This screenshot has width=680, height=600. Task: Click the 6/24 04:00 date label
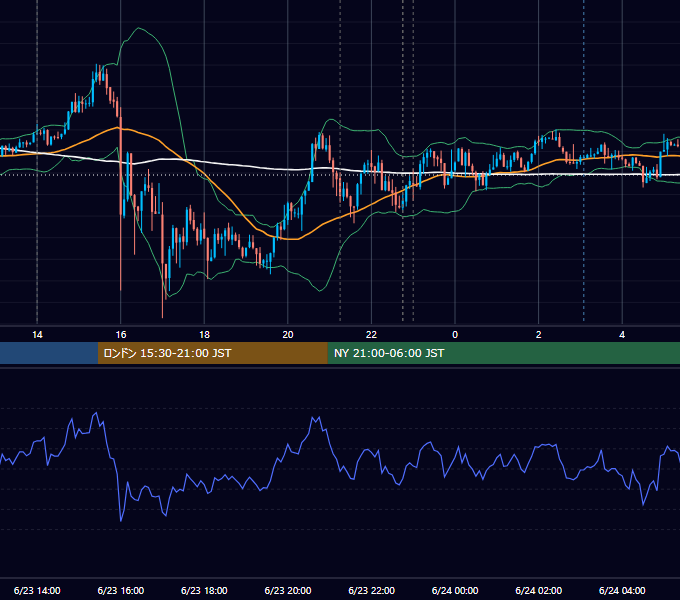622,590
